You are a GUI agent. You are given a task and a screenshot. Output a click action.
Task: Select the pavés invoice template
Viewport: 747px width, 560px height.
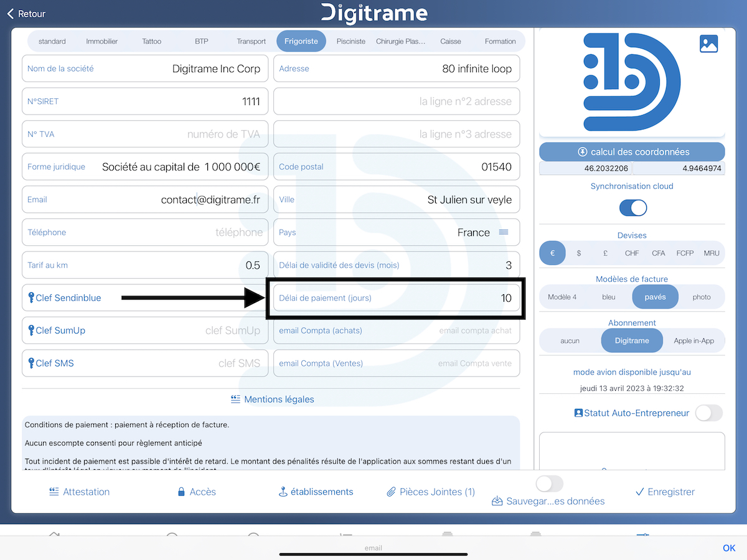click(655, 297)
